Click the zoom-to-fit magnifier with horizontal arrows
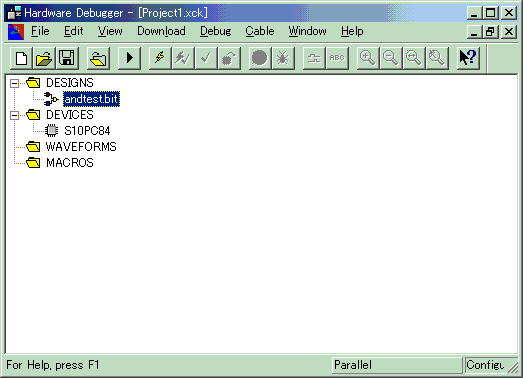Image resolution: width=523 pixels, height=378 pixels. point(414,58)
